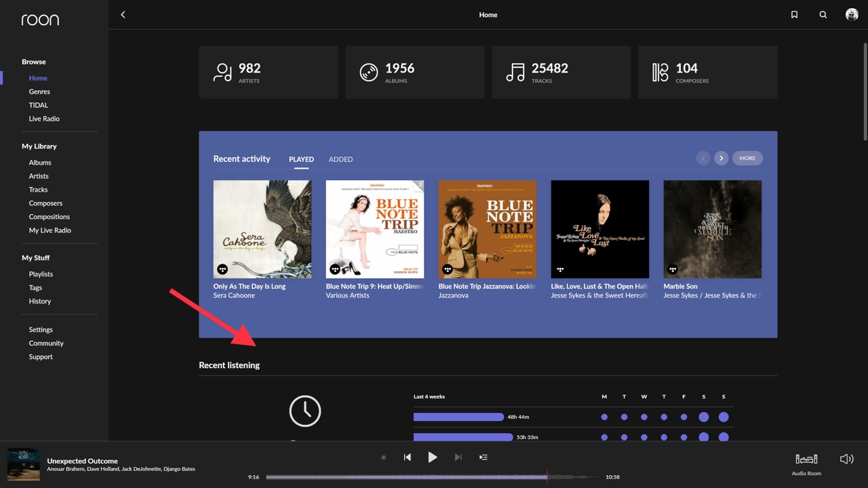
Task: Open the "Only As The Day Is Long" title link
Action: click(x=250, y=286)
